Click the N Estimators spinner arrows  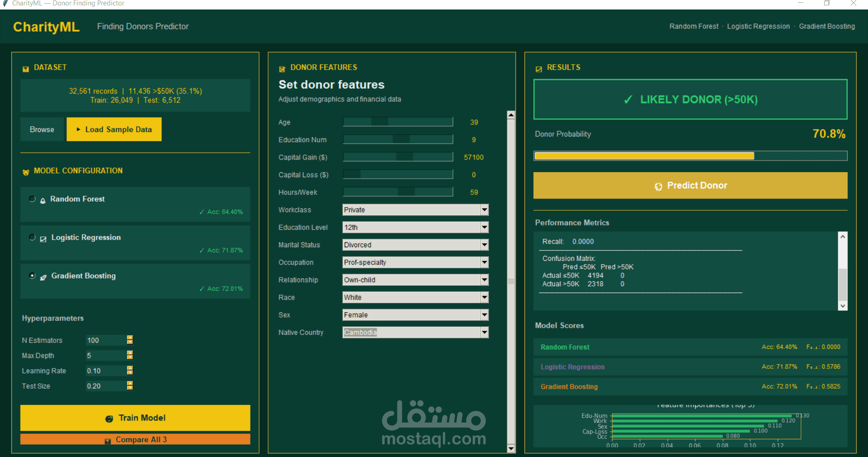tap(130, 340)
